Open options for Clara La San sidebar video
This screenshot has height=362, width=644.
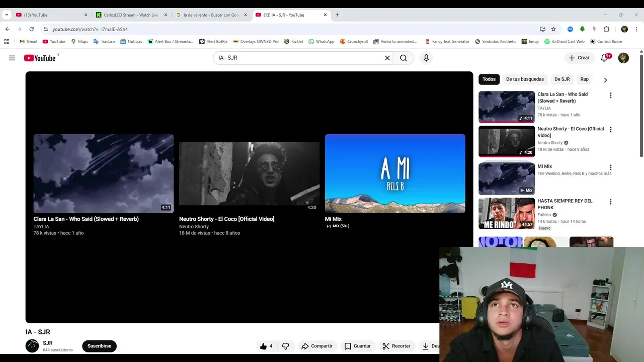pos(611,95)
